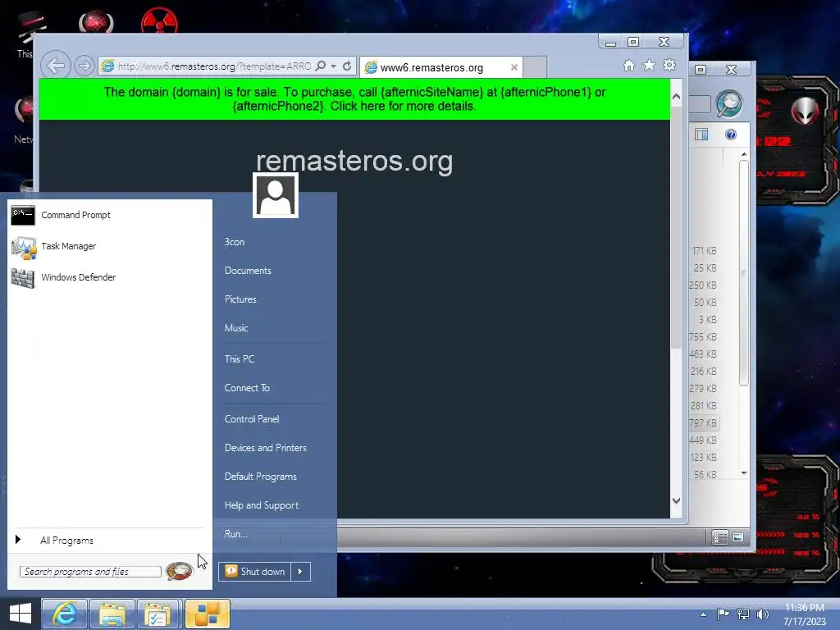Click the checklist folder taskbar icon

coord(158,614)
